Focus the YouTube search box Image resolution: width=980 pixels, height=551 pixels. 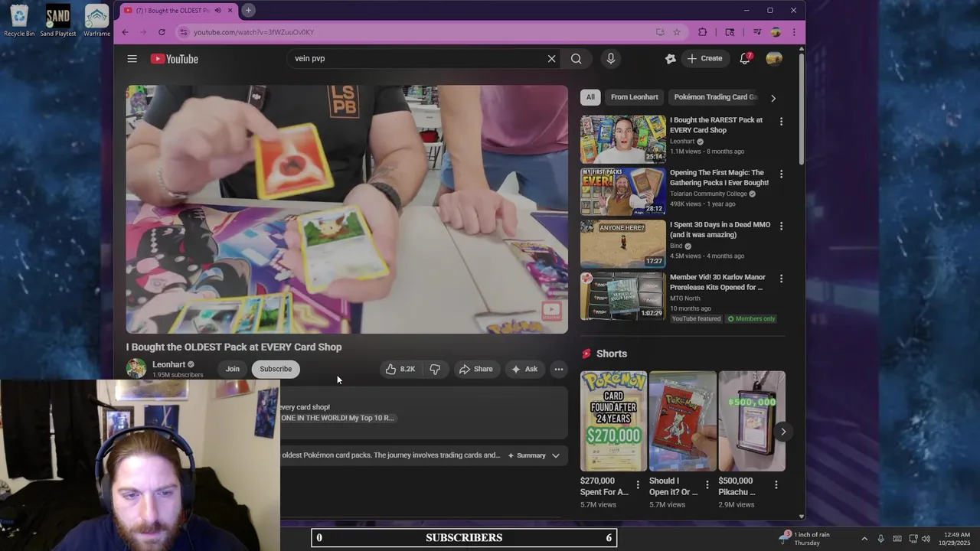(x=416, y=59)
